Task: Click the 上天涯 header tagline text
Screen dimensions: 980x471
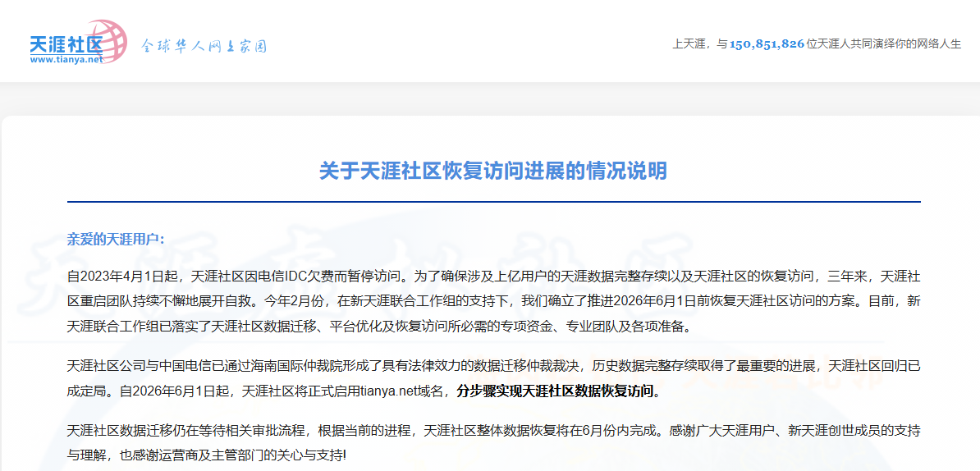Action: pyautogui.click(x=816, y=44)
